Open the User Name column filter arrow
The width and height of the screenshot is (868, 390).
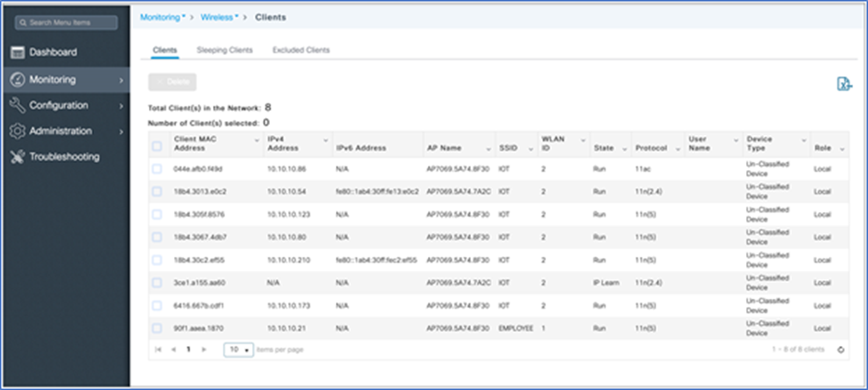(x=736, y=141)
